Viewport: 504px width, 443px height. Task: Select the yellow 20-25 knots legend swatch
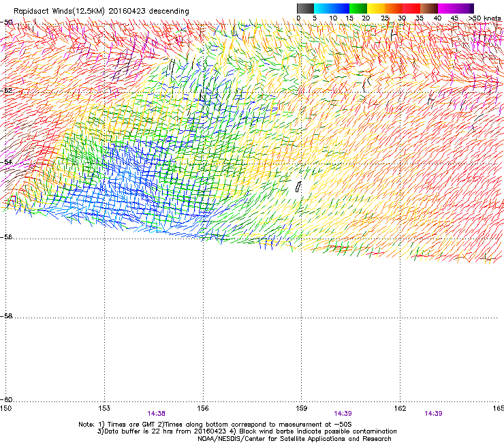(376, 8)
